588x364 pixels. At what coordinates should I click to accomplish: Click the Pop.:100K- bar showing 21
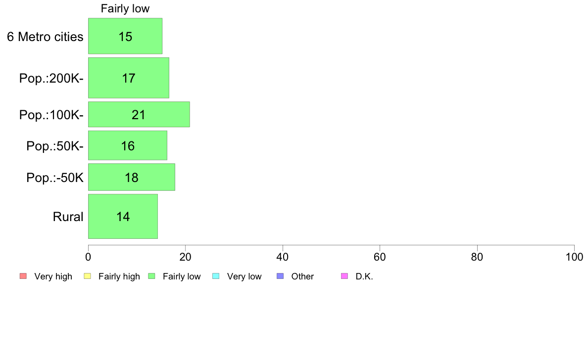(x=139, y=114)
